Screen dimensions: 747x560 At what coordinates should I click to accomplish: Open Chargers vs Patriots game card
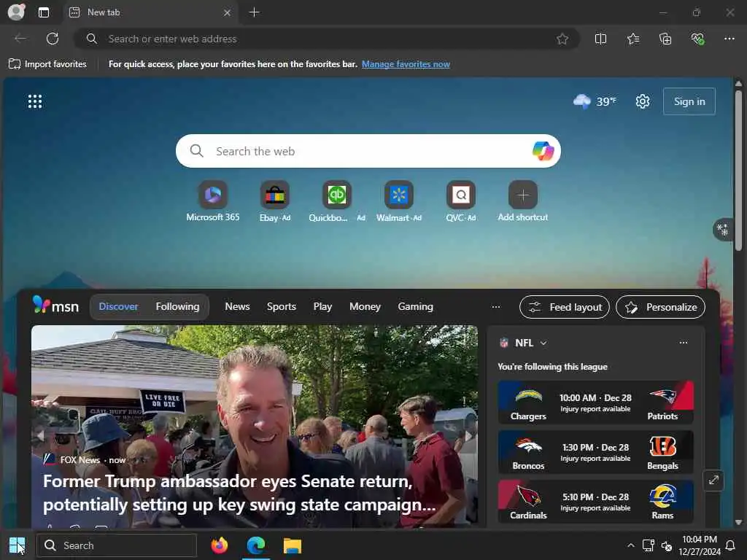pos(595,402)
